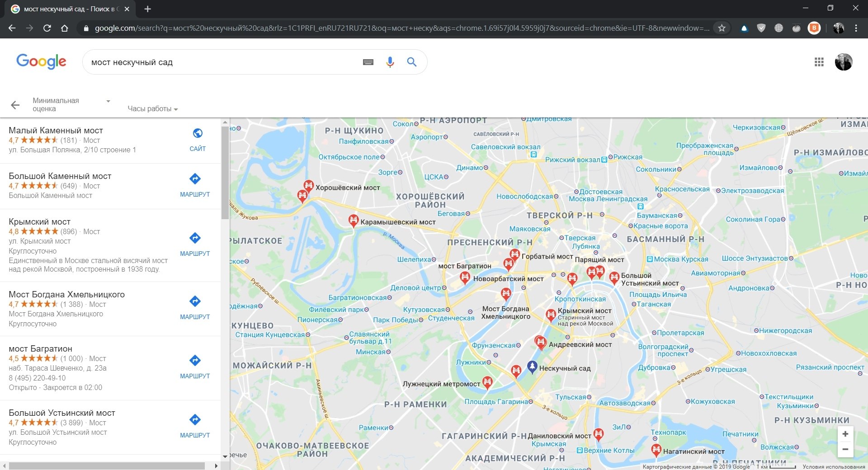The height and width of the screenshot is (470, 868).
Task: Open Крымский мост listing title
Action: [x=39, y=221]
